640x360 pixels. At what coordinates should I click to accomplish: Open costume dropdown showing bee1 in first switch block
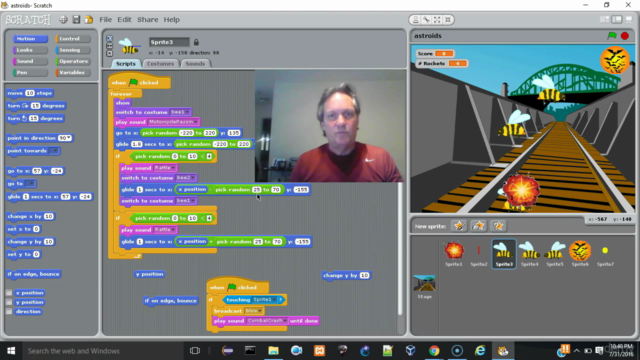[180, 112]
